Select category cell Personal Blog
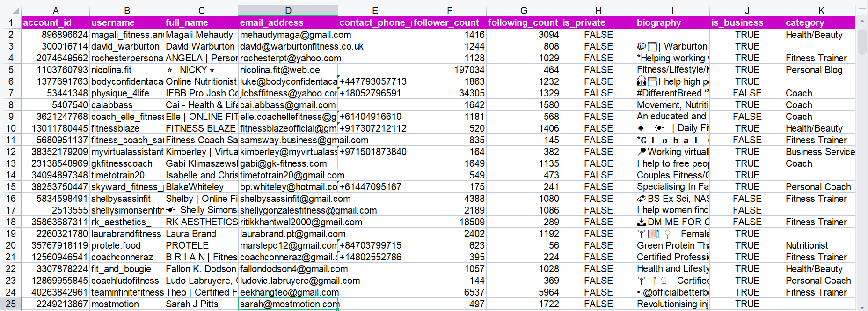The image size is (868, 311). [x=820, y=70]
